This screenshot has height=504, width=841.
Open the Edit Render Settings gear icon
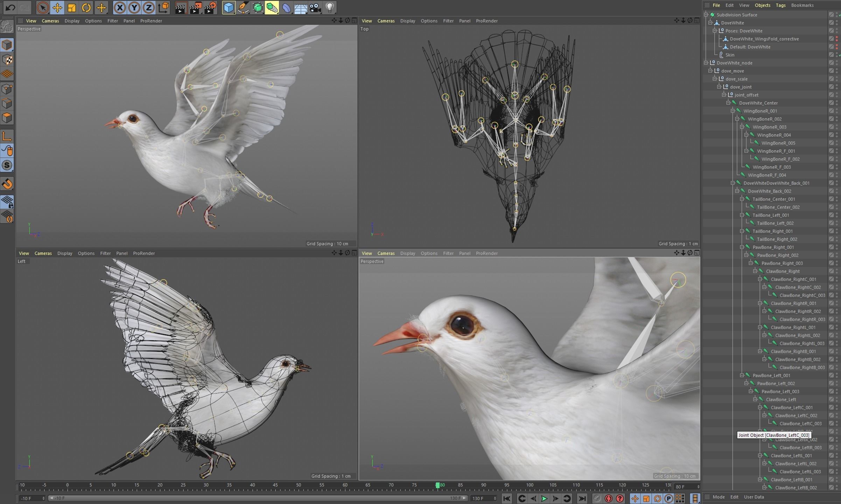210,8
